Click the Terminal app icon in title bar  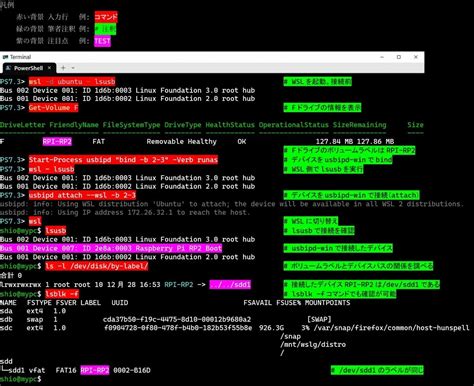[x=5, y=57]
